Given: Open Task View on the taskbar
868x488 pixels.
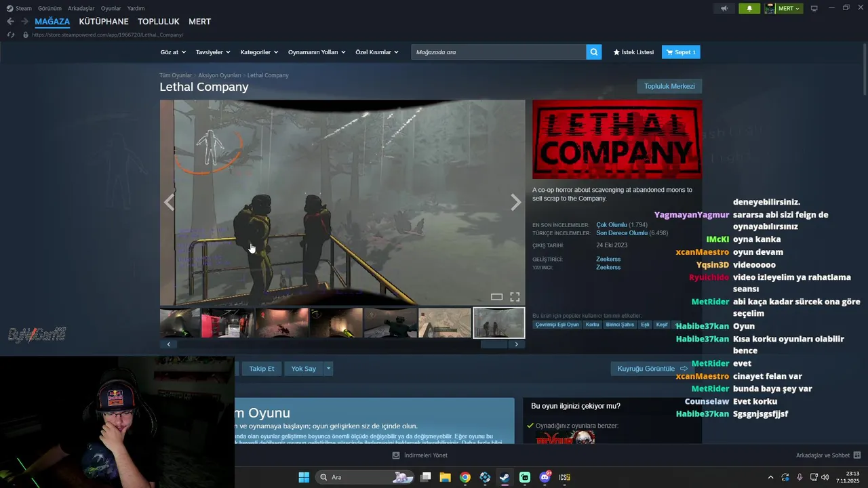Looking at the screenshot, I should point(426,477).
